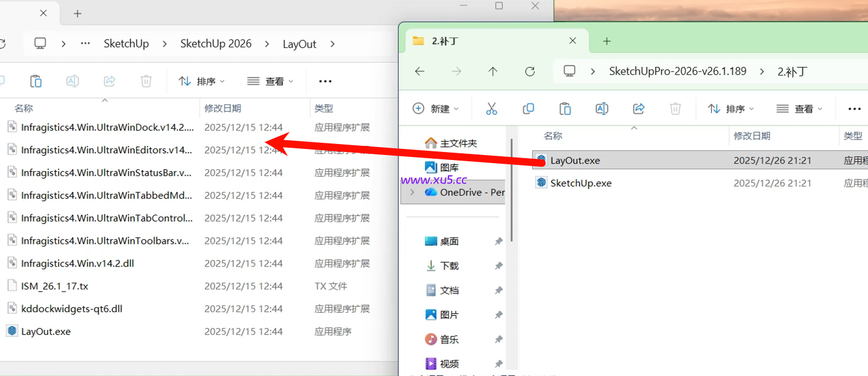This screenshot has width=868, height=376.
Task: Open a new tab in the 补丁 window
Action: coord(607,41)
